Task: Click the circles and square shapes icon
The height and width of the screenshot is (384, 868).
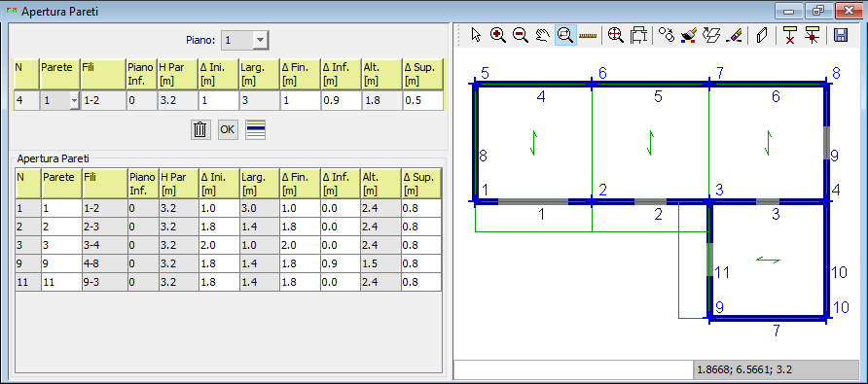Action: pyautogui.click(x=667, y=35)
